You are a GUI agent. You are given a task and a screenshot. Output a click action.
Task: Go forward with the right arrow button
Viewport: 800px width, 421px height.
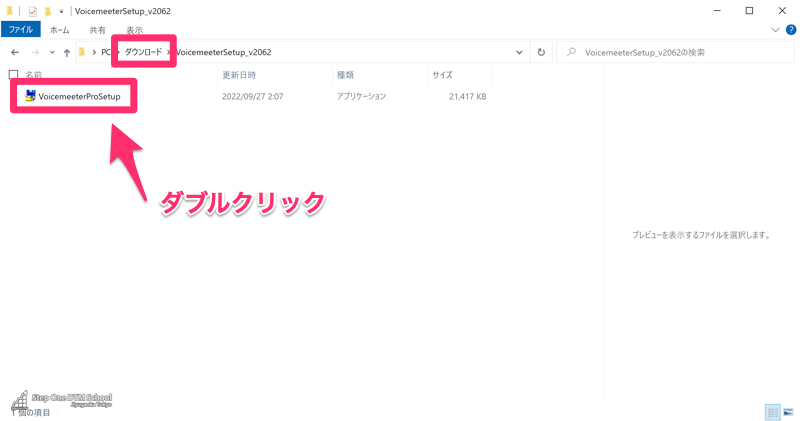[x=35, y=52]
